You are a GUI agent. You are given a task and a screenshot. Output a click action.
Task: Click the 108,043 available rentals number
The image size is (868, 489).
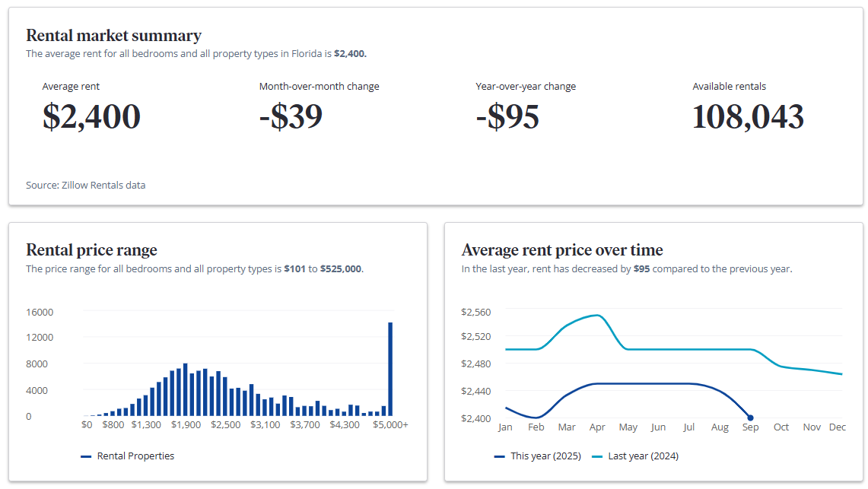click(748, 117)
